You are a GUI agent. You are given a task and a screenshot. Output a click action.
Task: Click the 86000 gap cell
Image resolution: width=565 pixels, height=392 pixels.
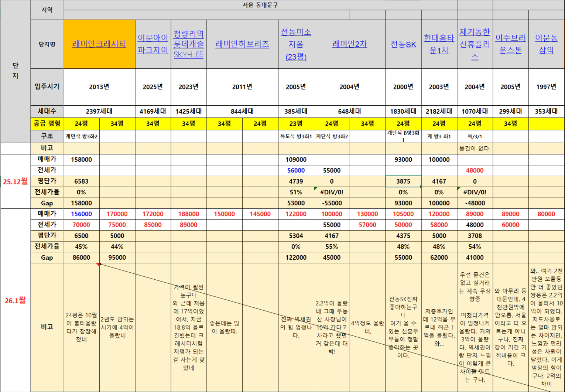click(81, 258)
